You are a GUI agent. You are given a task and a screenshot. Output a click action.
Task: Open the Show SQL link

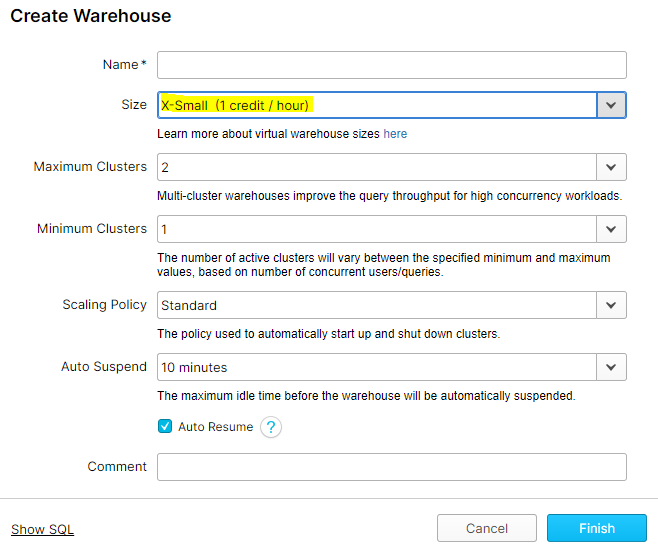(x=42, y=529)
